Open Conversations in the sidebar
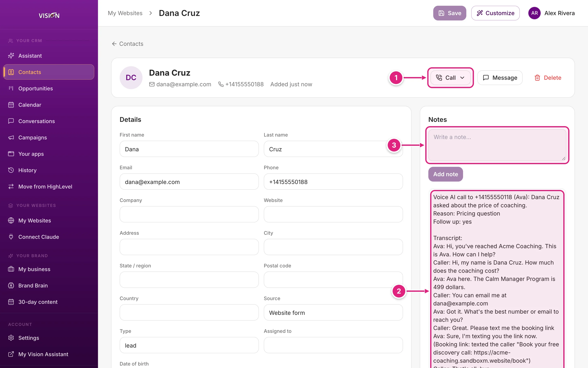This screenshot has height=368, width=588. tap(49, 121)
